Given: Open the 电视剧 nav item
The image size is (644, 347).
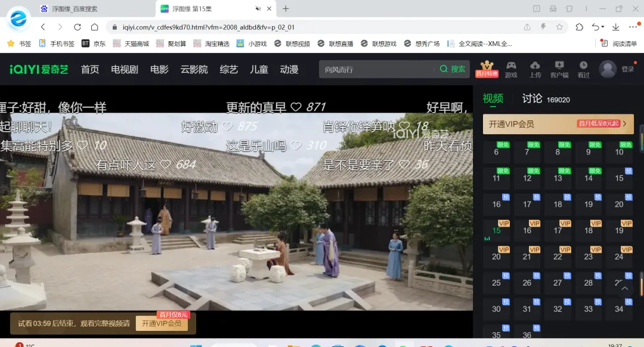Looking at the screenshot, I should point(125,69).
